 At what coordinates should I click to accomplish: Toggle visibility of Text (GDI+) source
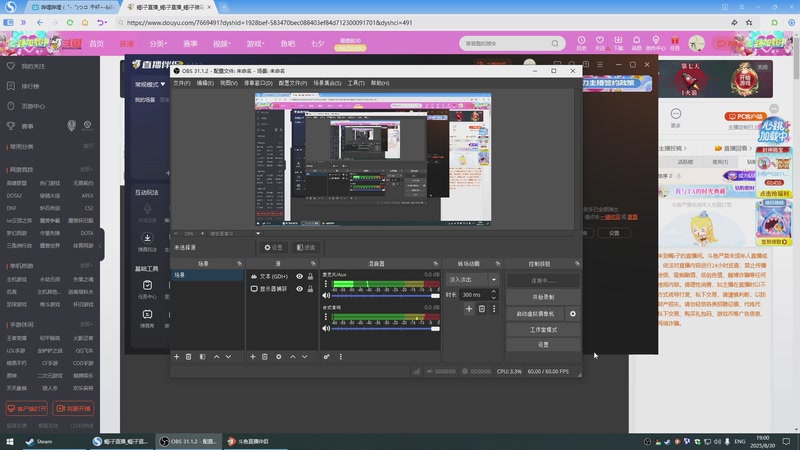[x=299, y=277]
